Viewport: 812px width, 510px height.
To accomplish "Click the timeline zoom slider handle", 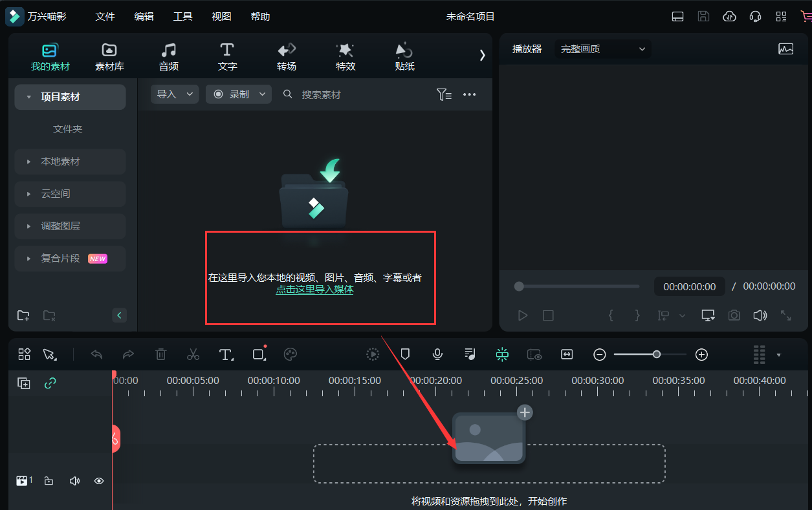I will (657, 354).
